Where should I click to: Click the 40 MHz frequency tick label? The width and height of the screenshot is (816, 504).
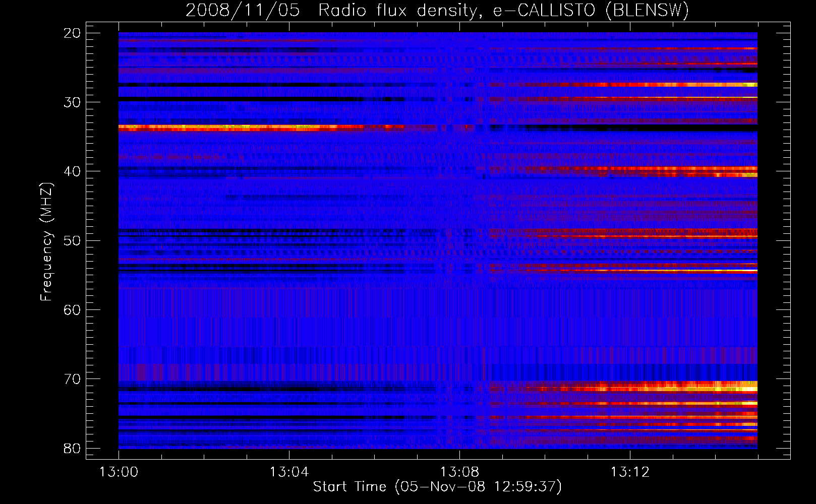[73, 171]
